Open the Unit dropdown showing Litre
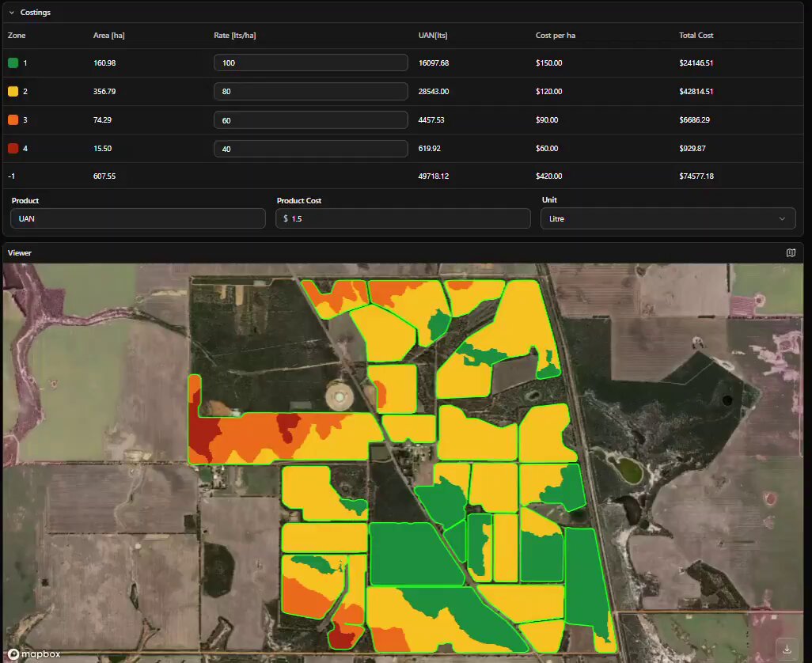 point(667,218)
